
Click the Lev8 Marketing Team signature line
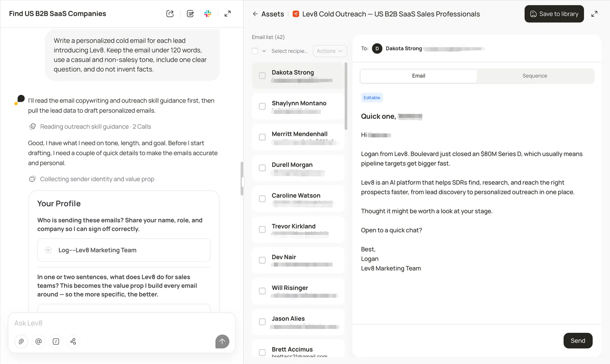pyautogui.click(x=391, y=268)
